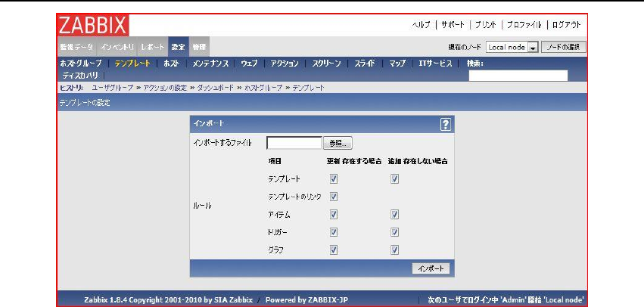
Task: Click the インポート submit button
Action: click(431, 268)
